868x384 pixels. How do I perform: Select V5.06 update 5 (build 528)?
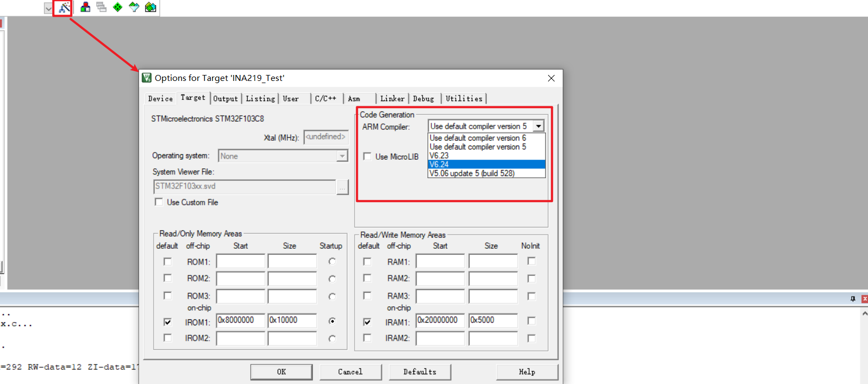click(x=486, y=173)
